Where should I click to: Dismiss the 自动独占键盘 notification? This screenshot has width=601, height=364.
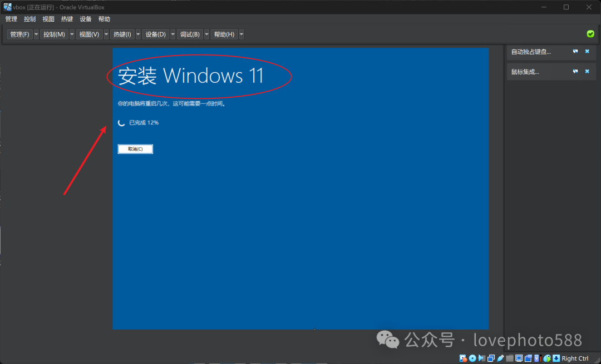point(587,51)
